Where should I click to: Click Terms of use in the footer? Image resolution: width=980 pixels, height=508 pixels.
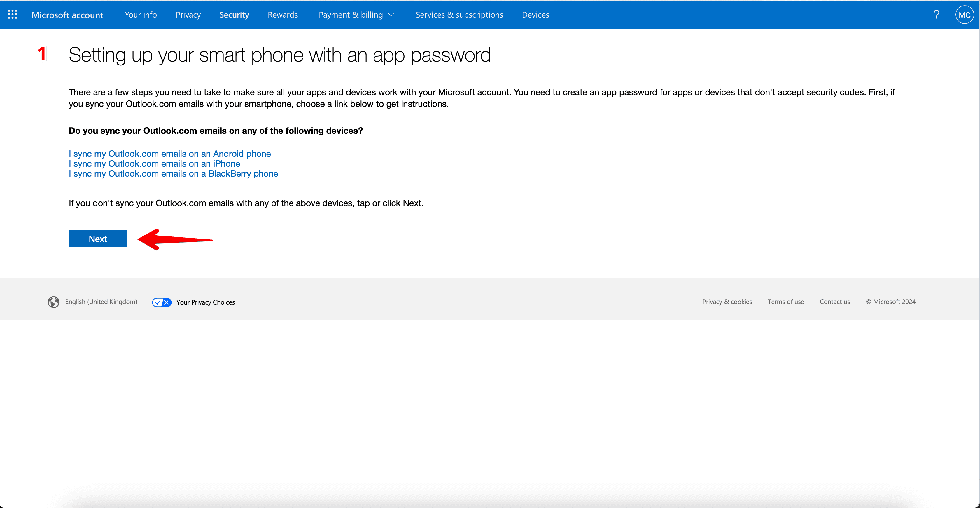(785, 302)
